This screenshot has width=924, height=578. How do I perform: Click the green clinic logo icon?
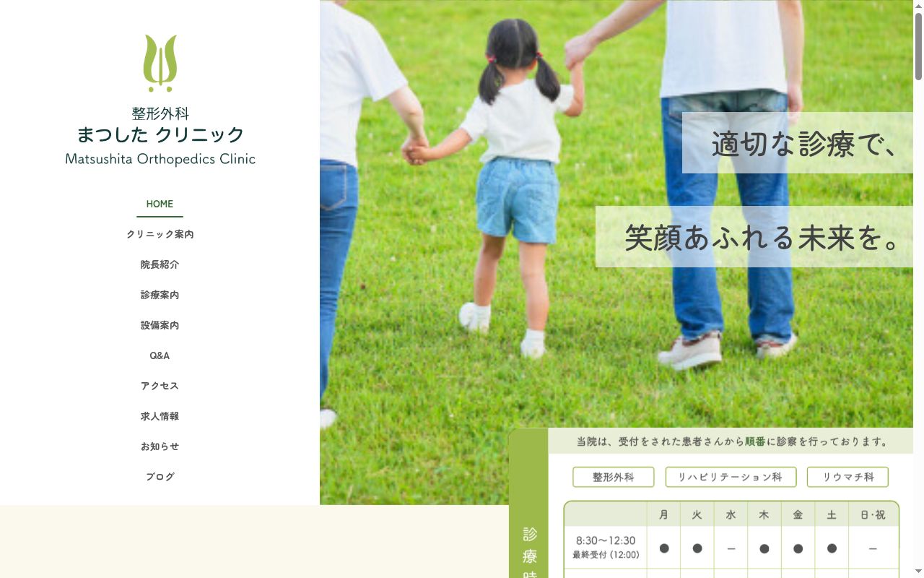pyautogui.click(x=160, y=64)
